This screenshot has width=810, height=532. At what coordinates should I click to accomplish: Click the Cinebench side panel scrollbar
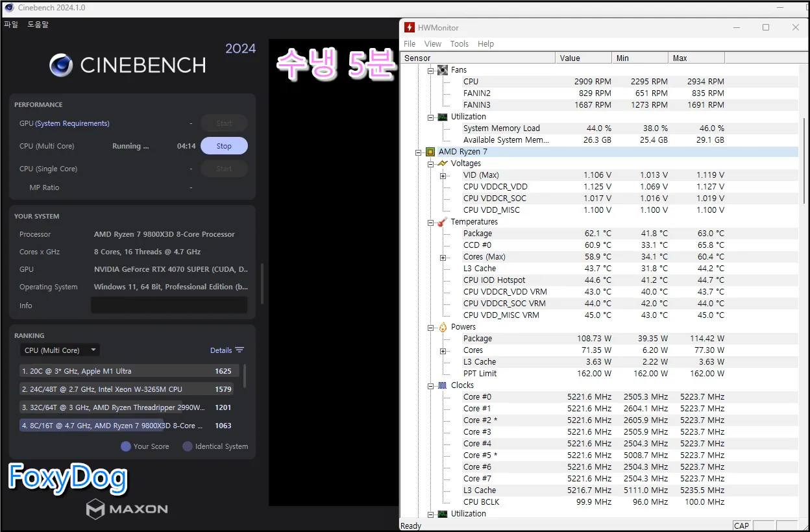[x=262, y=284]
